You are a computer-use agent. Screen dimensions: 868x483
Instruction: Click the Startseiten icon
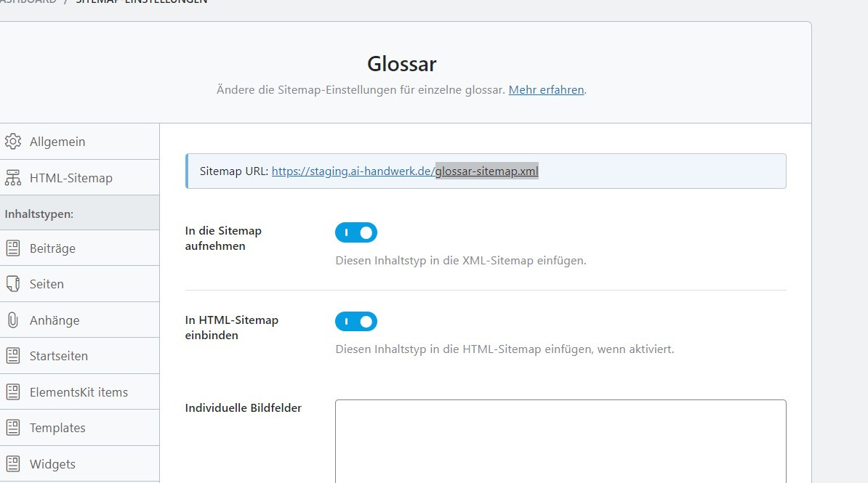click(x=12, y=356)
